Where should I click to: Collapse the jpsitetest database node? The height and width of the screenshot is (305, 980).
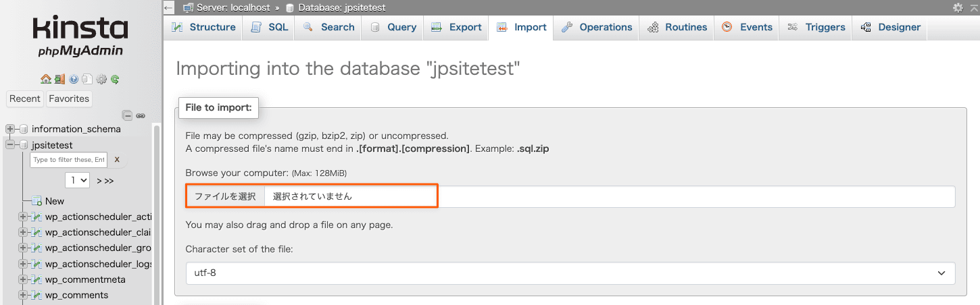tap(10, 145)
